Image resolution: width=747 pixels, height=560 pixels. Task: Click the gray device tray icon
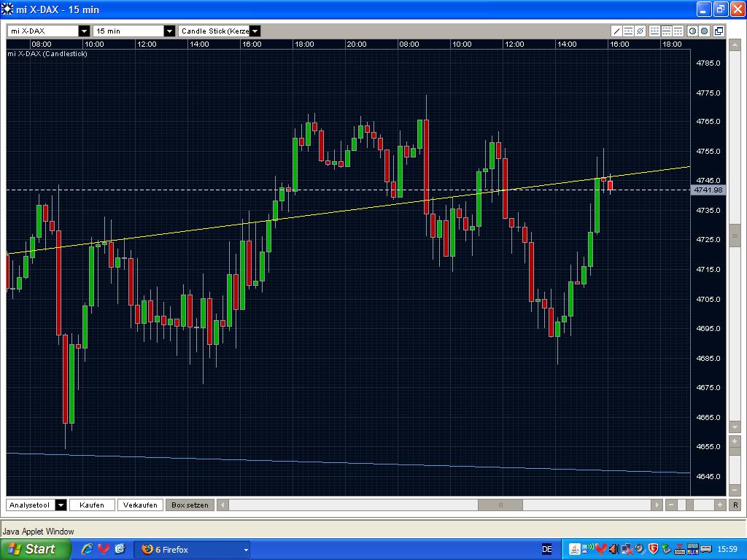tap(706, 549)
